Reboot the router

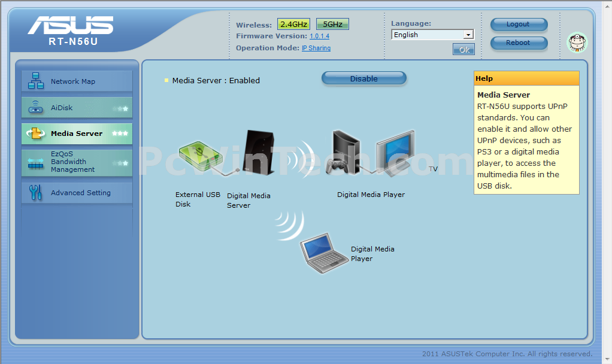tap(519, 43)
